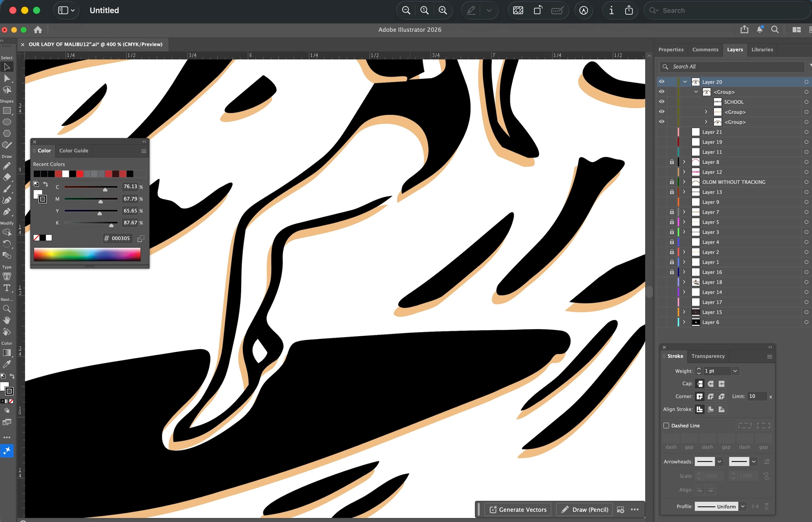This screenshot has height=522, width=812.
Task: Select the Selection arrow tool
Action: coord(7,67)
